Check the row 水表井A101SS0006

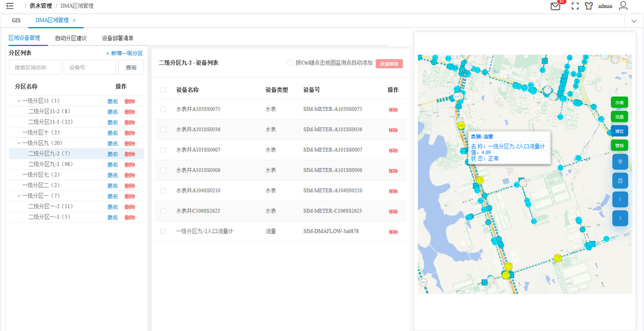(x=163, y=170)
